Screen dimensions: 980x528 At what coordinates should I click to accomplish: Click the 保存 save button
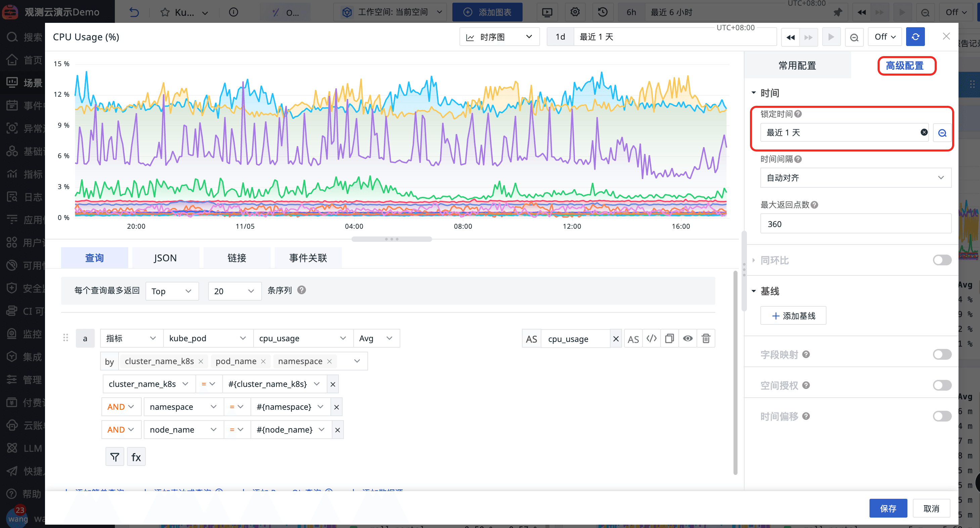click(888, 508)
